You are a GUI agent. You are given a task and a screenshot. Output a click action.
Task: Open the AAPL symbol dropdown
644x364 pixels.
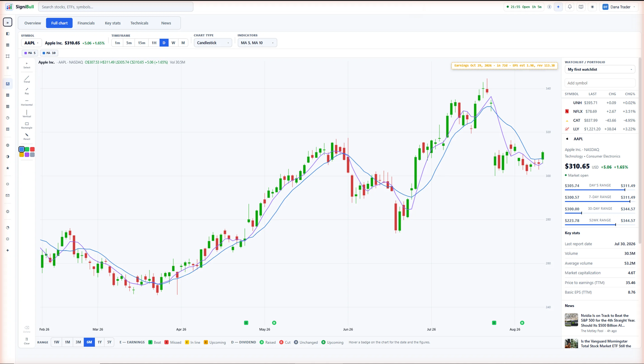point(31,43)
